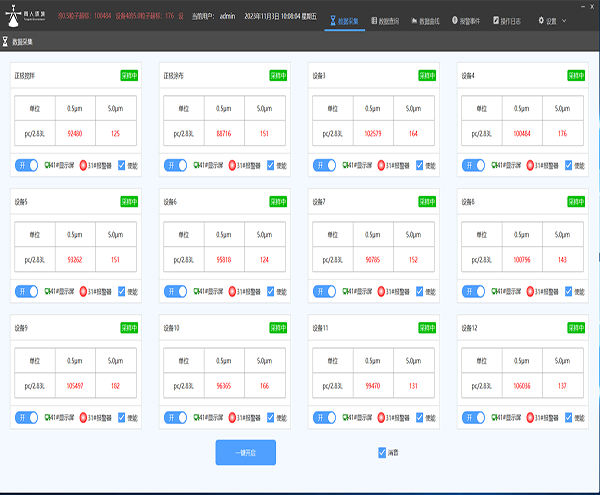Click the 41# display screen icon in 设备4 card
The image size is (600, 495).
494,165
